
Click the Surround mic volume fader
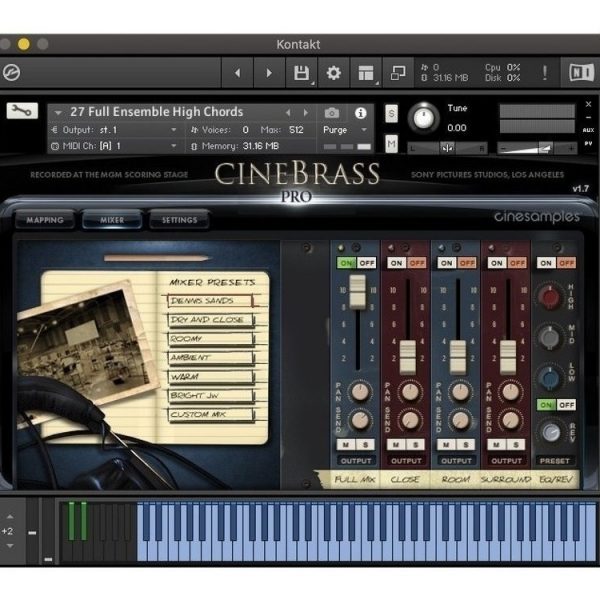pos(508,357)
